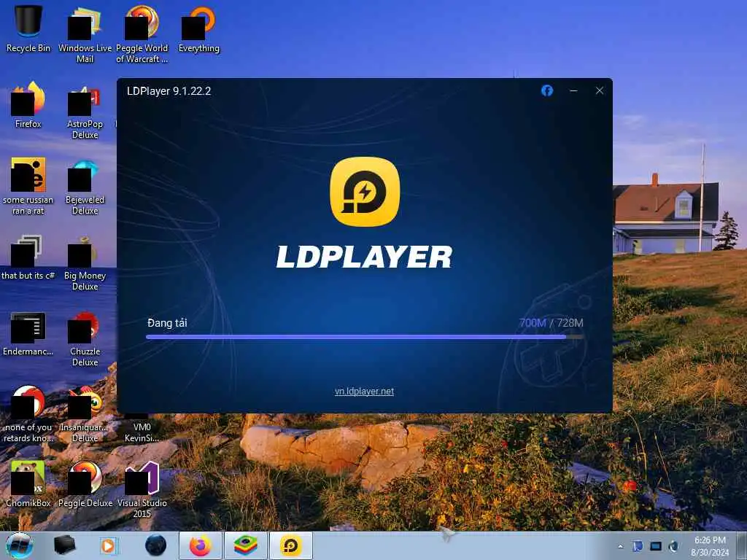Open the dark globe taskbar icon
Screen dimensions: 747x560
pos(156,545)
